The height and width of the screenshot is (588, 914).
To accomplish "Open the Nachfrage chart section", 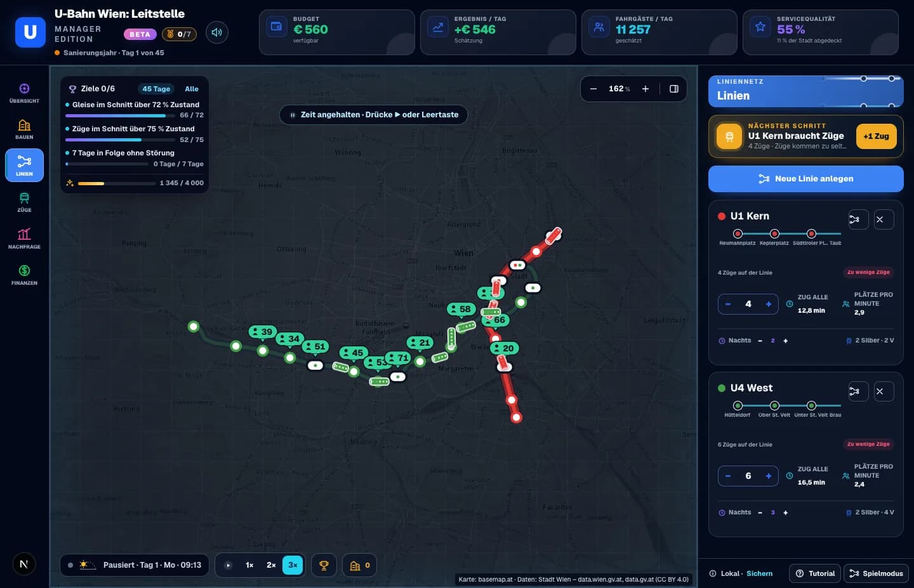I will pyautogui.click(x=24, y=238).
